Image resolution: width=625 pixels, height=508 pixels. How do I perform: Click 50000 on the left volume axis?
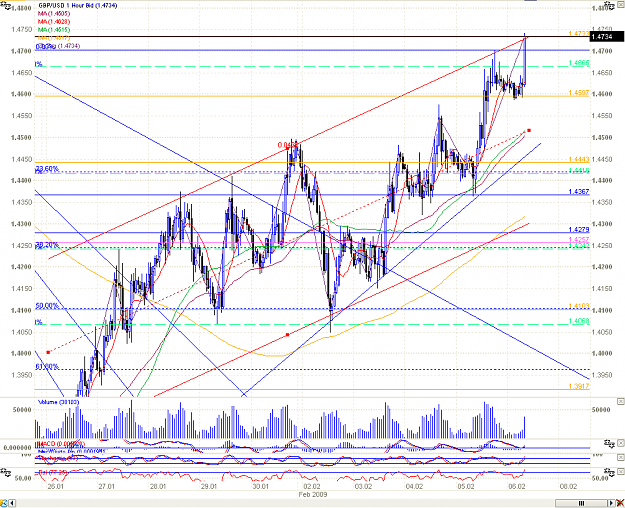(22, 410)
